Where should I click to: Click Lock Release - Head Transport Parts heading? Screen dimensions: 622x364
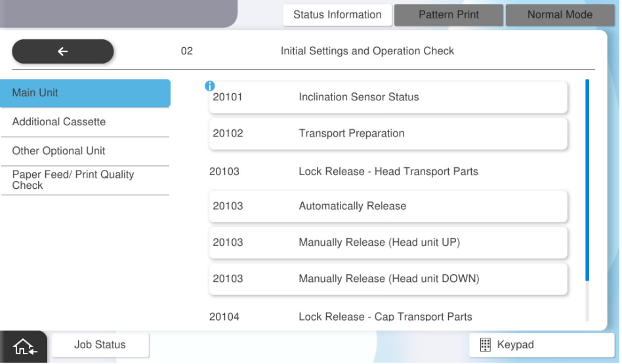click(x=388, y=172)
